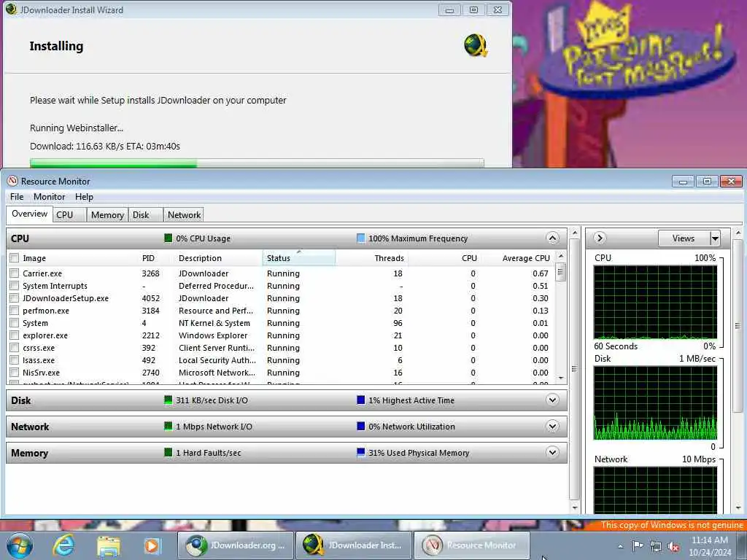Viewport: 747px width, 560px height.
Task: Switch to JDownloader Install taskbar button
Action: pos(353,545)
